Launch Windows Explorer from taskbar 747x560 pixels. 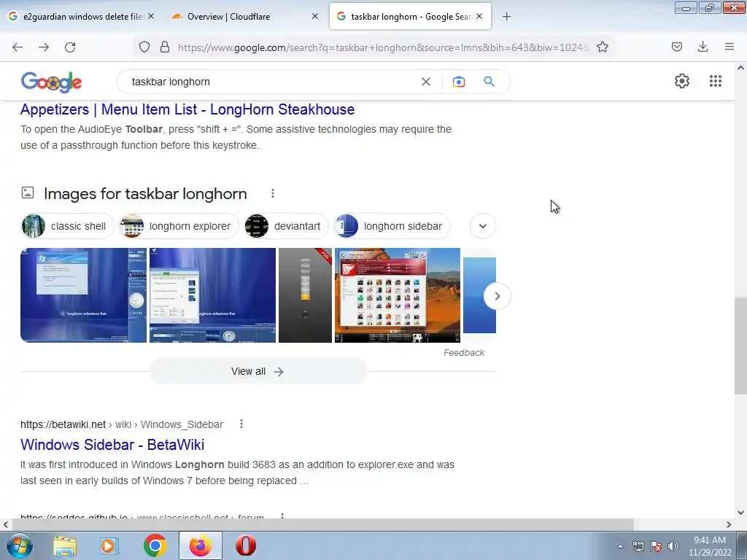pyautogui.click(x=65, y=545)
